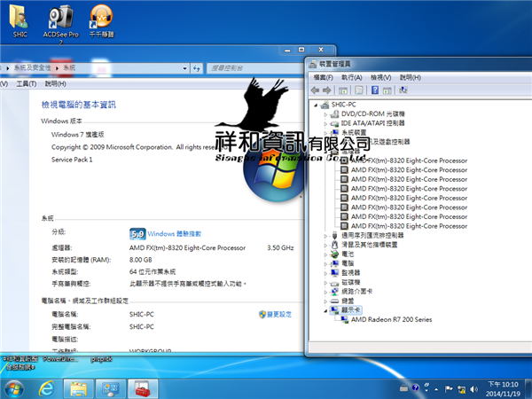Click the blue Help question-mark toolbar icon
Image resolution: width=532 pixels, height=399 pixels.
click(374, 90)
